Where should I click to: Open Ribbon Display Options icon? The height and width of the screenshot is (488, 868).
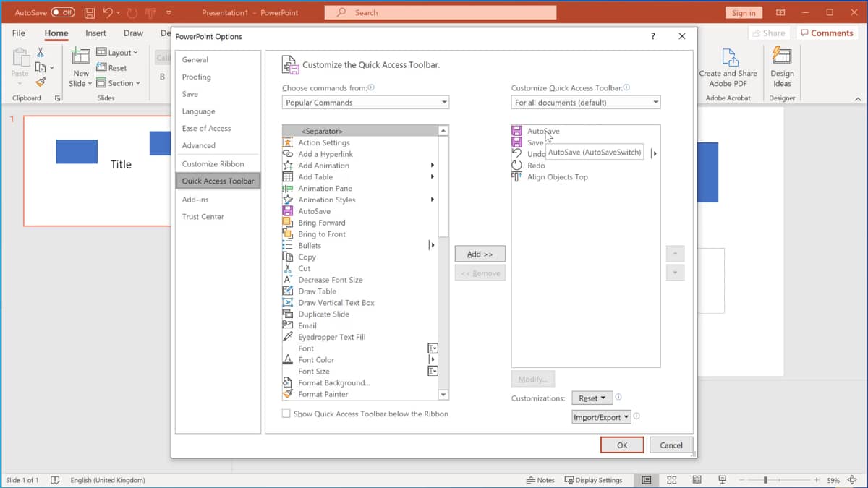[780, 12]
